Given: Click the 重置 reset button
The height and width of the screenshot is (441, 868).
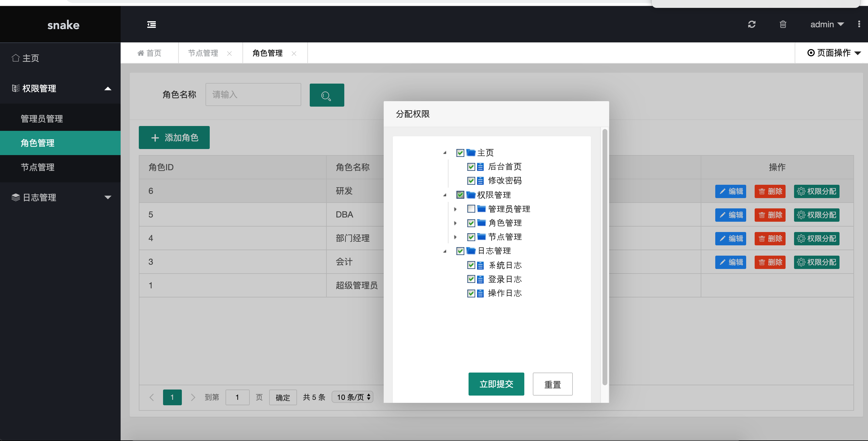Looking at the screenshot, I should tap(552, 384).
